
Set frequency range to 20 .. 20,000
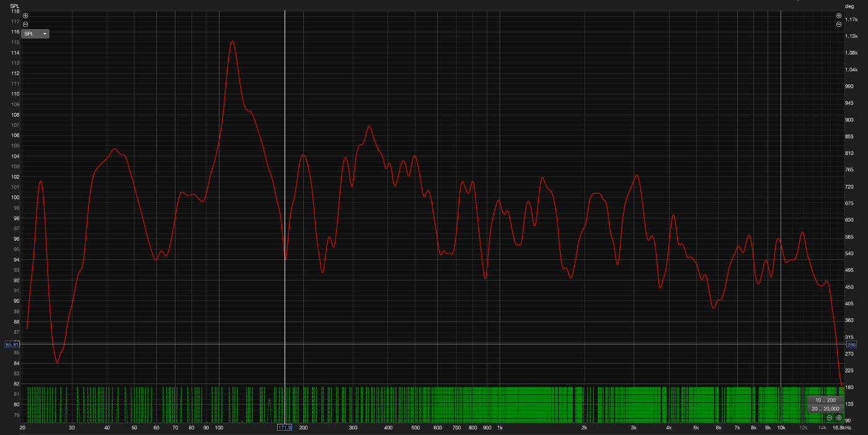pos(825,409)
